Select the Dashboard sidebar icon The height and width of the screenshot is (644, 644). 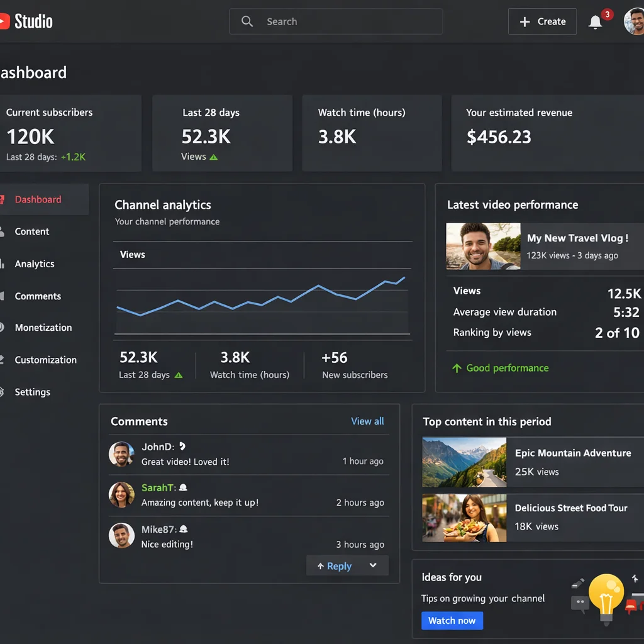pos(3,199)
